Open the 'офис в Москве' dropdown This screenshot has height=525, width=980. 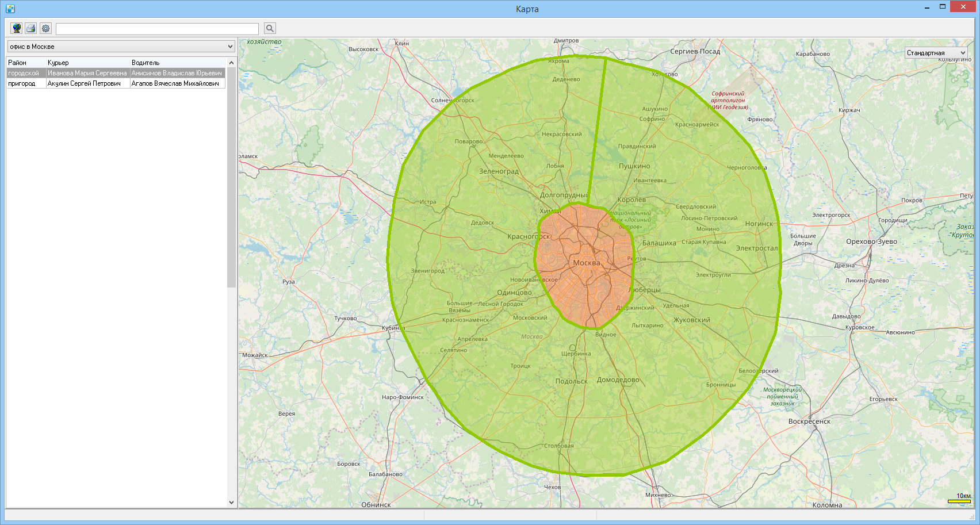pyautogui.click(x=121, y=47)
